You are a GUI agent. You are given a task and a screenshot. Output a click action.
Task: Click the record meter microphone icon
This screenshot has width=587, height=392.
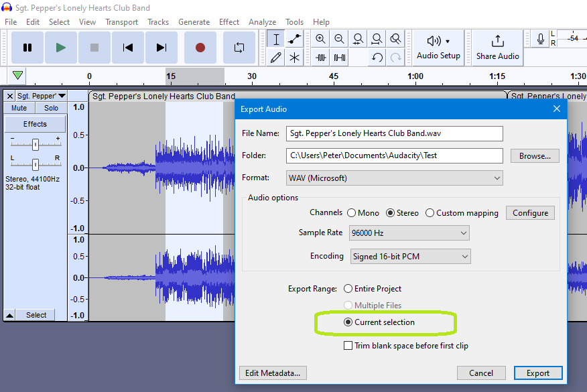540,39
